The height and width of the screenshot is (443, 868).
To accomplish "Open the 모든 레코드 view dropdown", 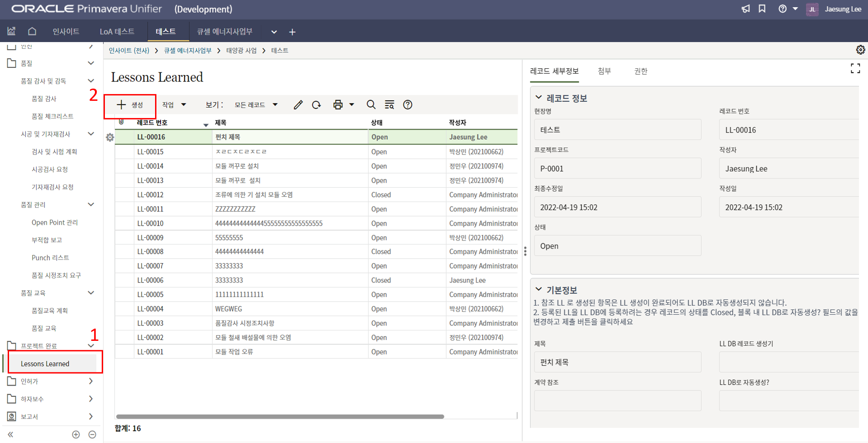I will [x=256, y=105].
